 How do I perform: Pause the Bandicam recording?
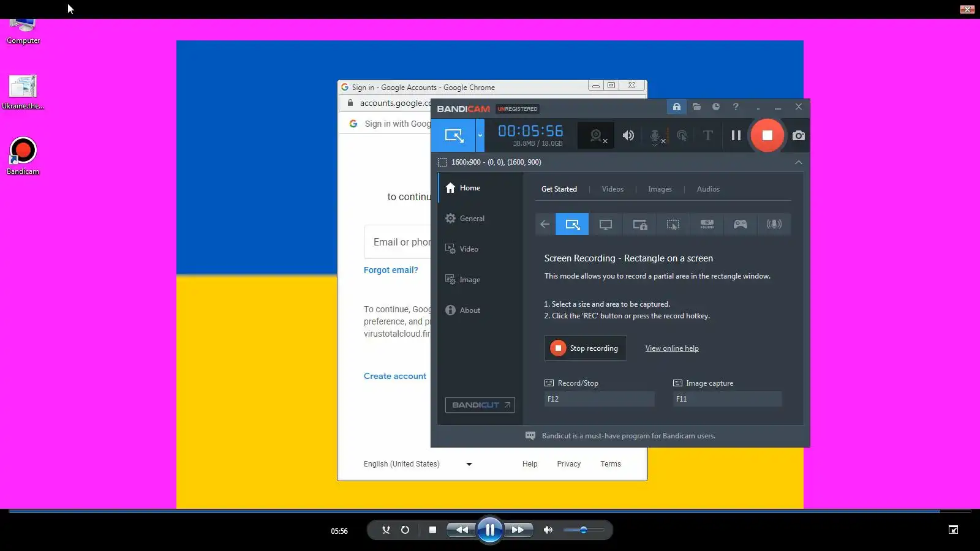click(736, 135)
